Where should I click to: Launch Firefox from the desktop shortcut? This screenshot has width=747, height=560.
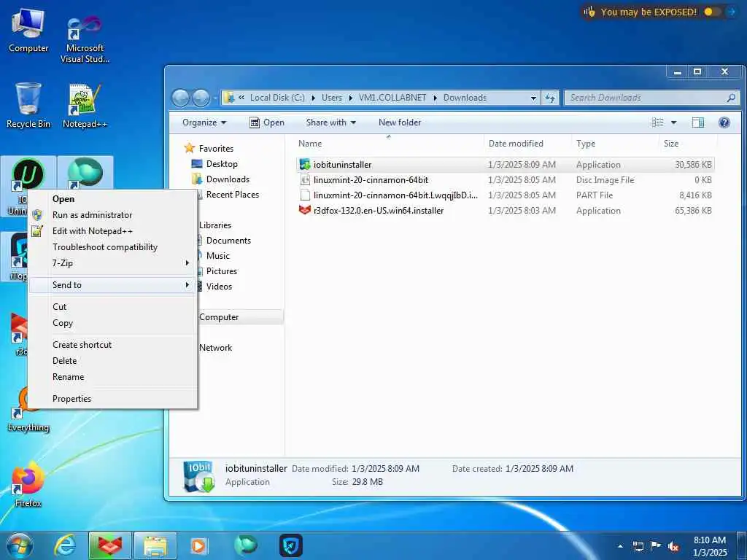28,484
